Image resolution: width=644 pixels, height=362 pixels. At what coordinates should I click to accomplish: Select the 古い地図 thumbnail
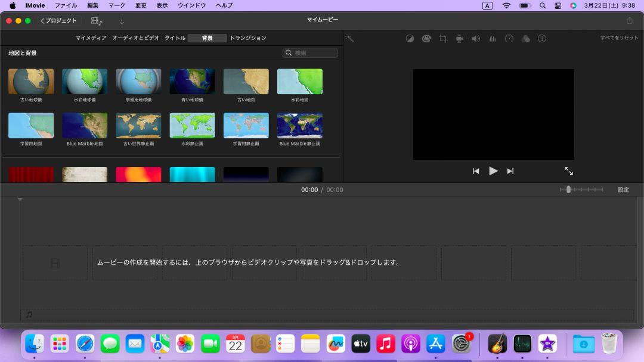click(x=246, y=81)
